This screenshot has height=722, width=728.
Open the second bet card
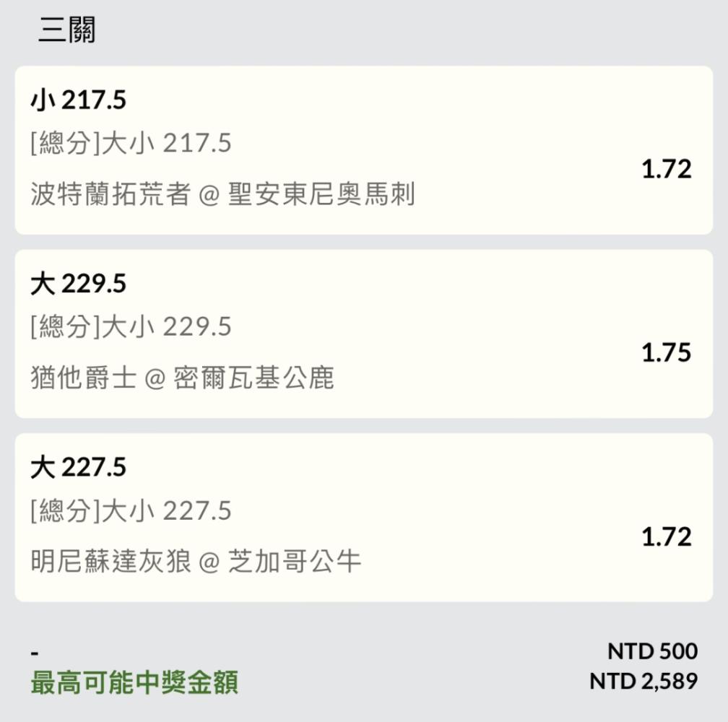[363, 334]
